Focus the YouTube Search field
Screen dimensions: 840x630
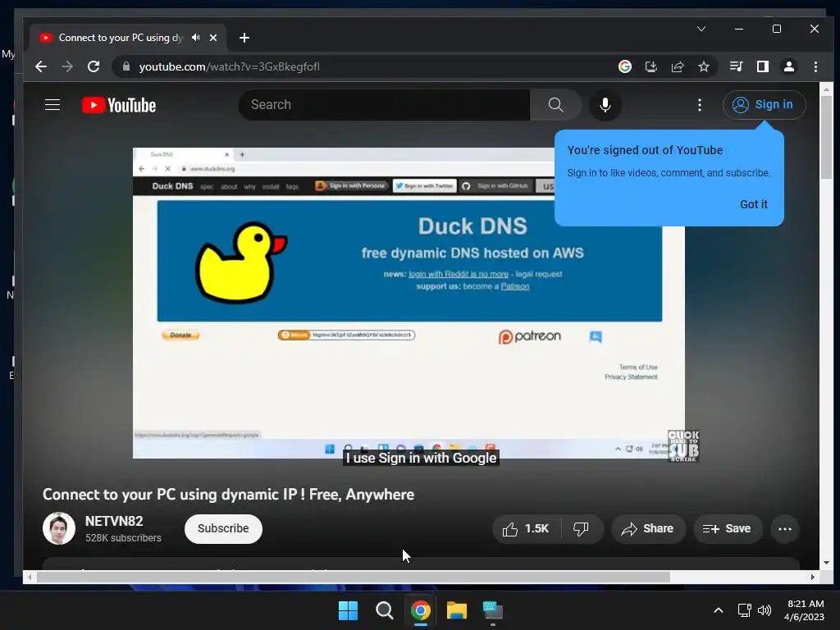pos(384,105)
